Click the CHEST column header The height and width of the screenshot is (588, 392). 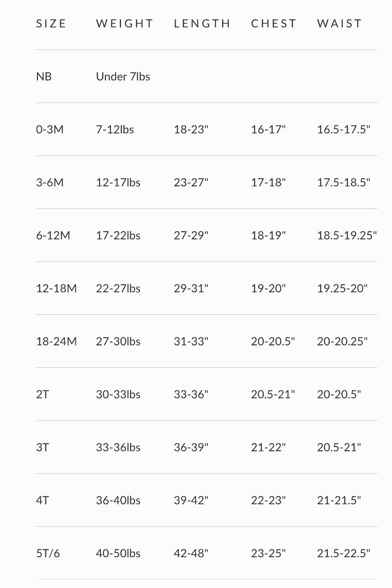pyautogui.click(x=274, y=24)
